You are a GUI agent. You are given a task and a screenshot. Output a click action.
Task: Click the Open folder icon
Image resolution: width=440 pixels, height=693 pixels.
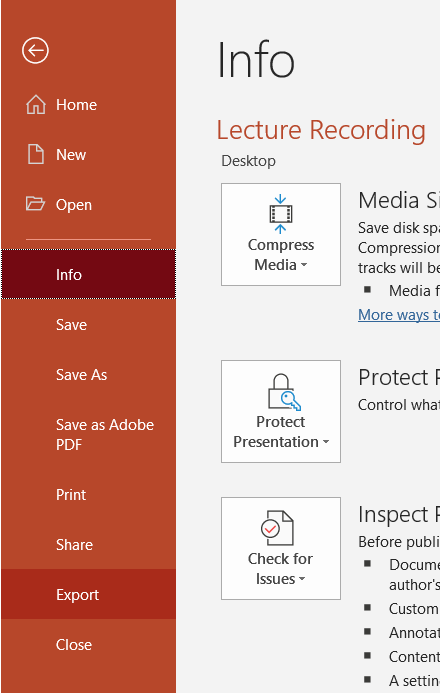point(35,204)
